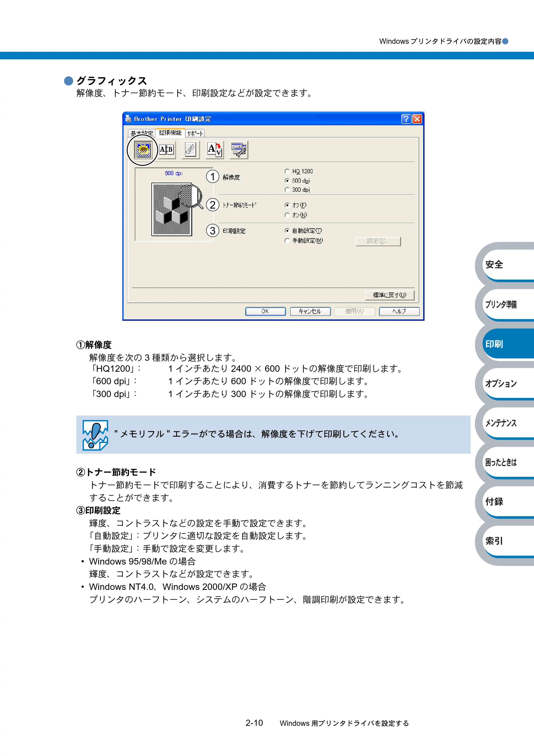Viewport: 534px width, 756px height.
Task: Click the 適用(A) button
Action: click(x=355, y=311)
